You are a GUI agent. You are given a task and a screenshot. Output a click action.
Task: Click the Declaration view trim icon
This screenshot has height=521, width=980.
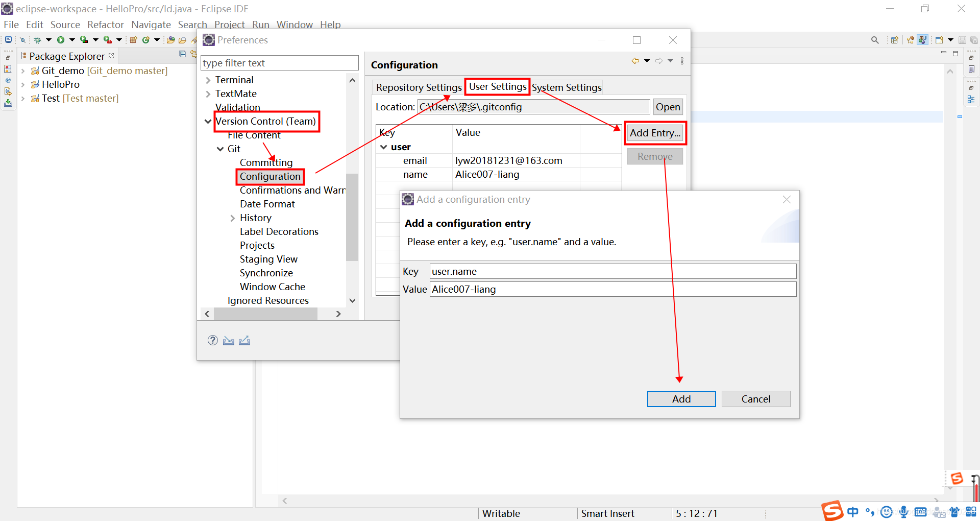8,91
